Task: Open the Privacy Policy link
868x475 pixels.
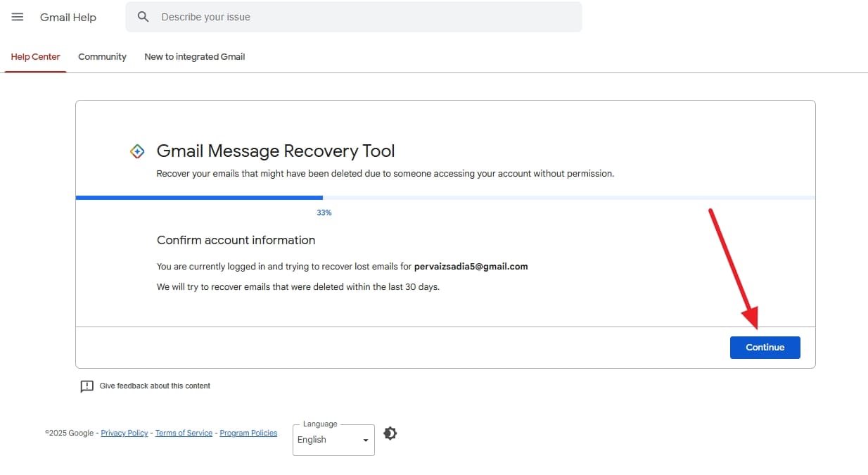Action: (124, 433)
